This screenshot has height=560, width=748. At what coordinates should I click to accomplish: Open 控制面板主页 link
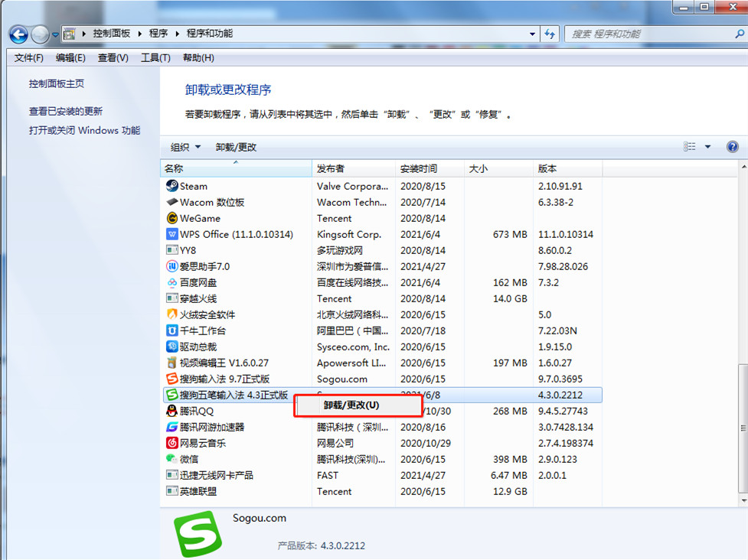(x=57, y=84)
